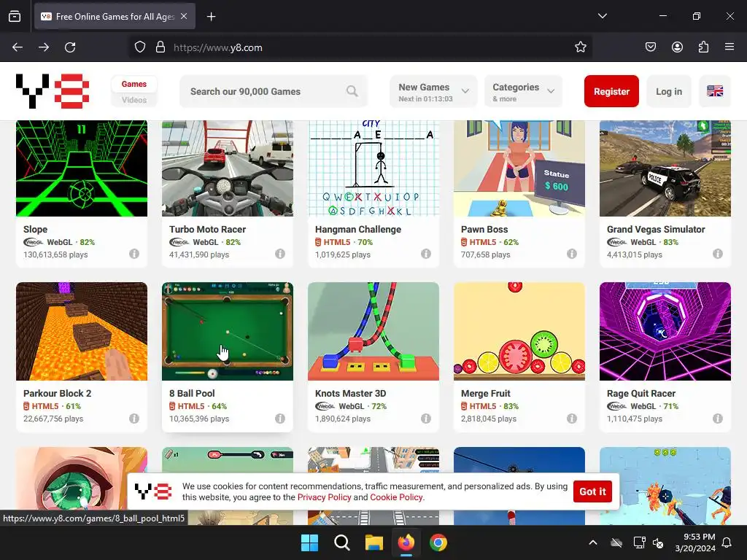This screenshot has width=747, height=560.
Task: Open the notification bell in the taskbar
Action: (727, 542)
